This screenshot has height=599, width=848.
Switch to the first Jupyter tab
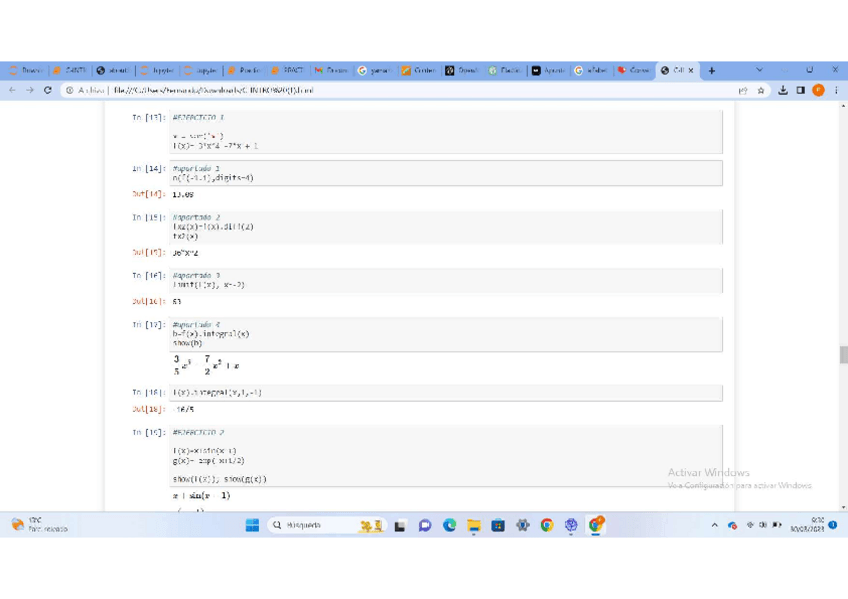click(x=157, y=71)
